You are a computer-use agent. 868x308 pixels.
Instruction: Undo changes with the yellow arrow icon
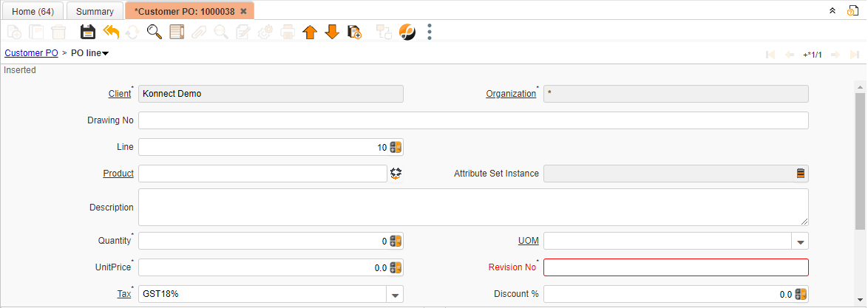tap(111, 32)
